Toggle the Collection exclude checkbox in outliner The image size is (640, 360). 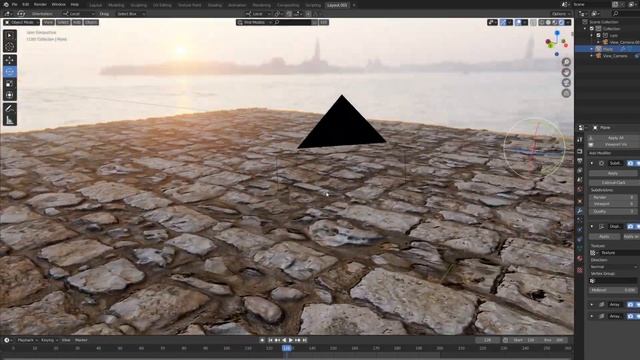click(591, 29)
